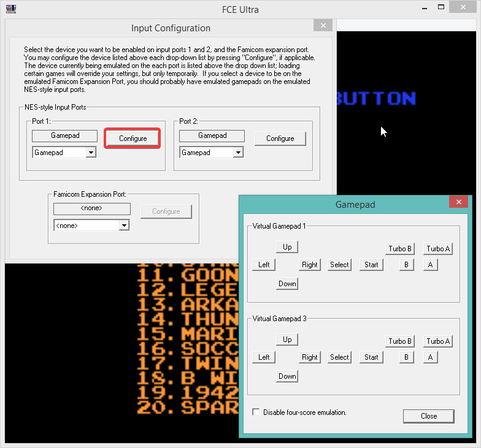481x448 pixels.
Task: Click game list entry 17. TWIN
Action: pos(188,363)
